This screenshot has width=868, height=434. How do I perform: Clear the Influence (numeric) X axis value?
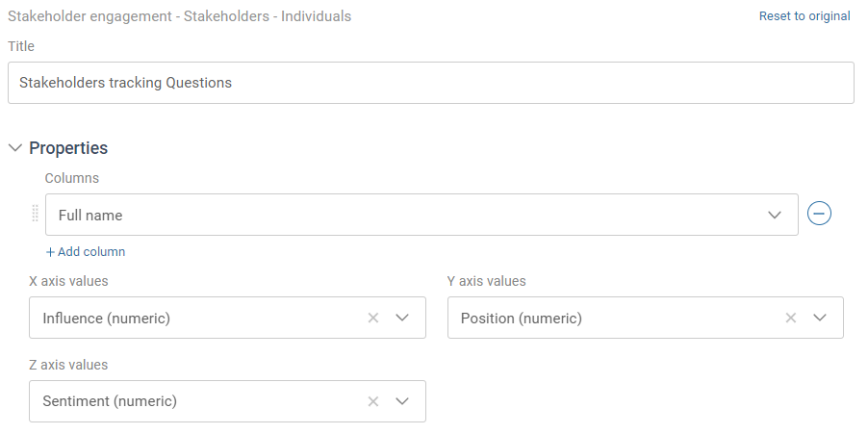coord(373,318)
